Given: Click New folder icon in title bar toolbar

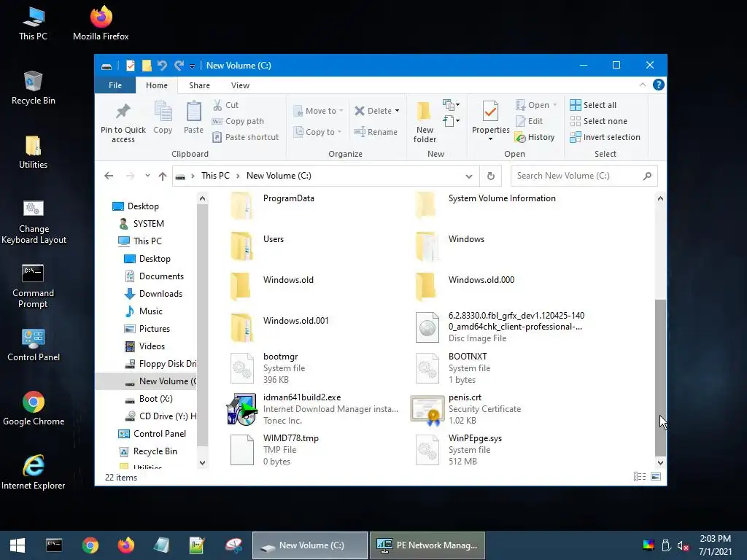Looking at the screenshot, I should (147, 66).
